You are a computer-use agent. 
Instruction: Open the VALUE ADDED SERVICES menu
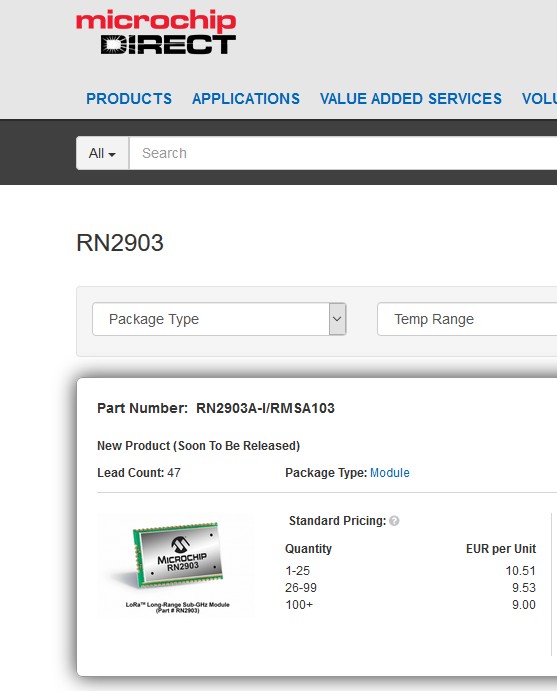pos(411,99)
